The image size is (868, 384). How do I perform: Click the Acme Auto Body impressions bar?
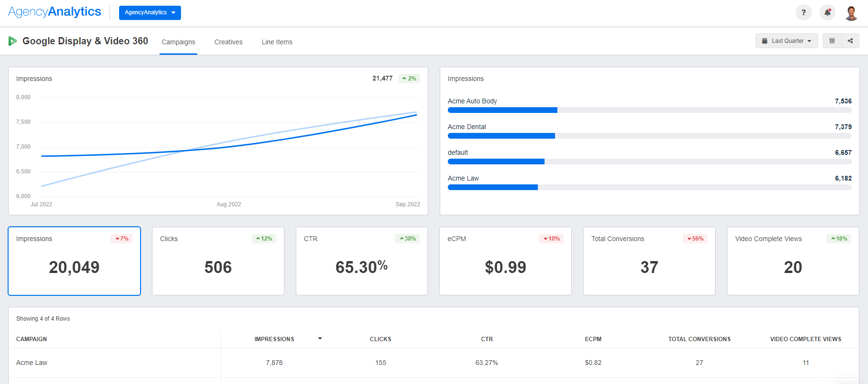(502, 110)
